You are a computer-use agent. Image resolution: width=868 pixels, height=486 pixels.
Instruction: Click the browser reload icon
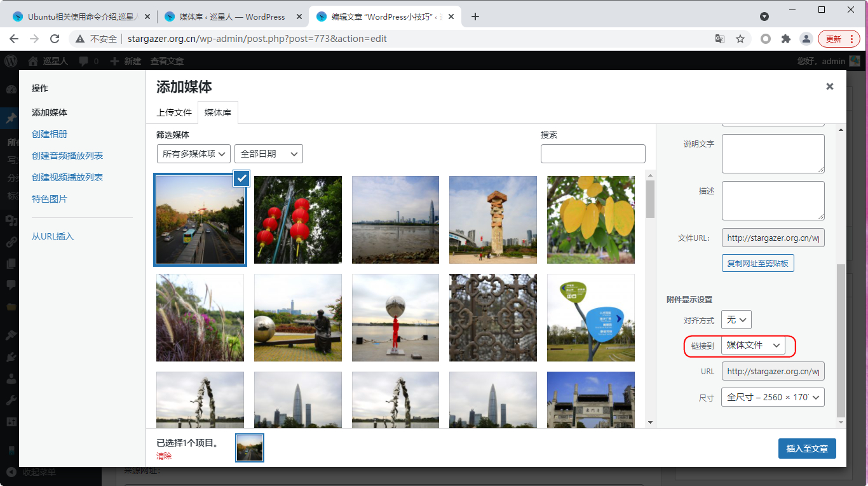(x=55, y=39)
